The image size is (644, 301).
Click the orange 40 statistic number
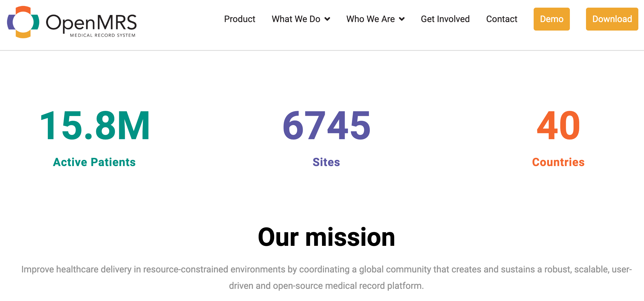(558, 125)
